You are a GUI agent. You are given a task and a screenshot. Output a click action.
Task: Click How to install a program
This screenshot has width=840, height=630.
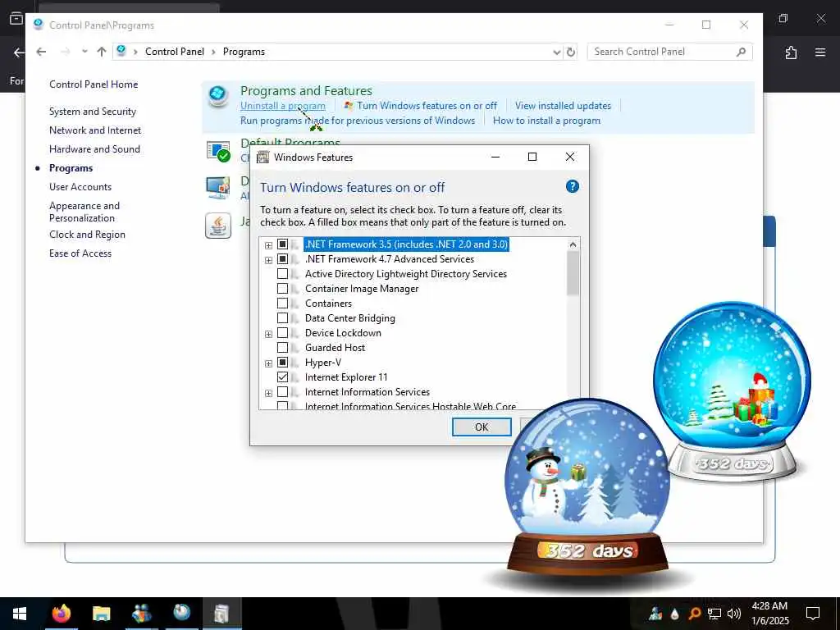point(546,121)
